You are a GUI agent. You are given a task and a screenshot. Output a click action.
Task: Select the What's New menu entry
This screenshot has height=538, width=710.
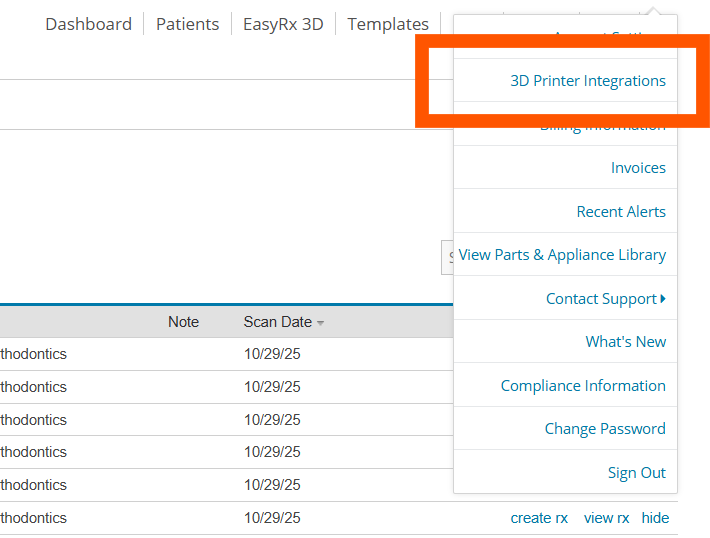(x=625, y=342)
